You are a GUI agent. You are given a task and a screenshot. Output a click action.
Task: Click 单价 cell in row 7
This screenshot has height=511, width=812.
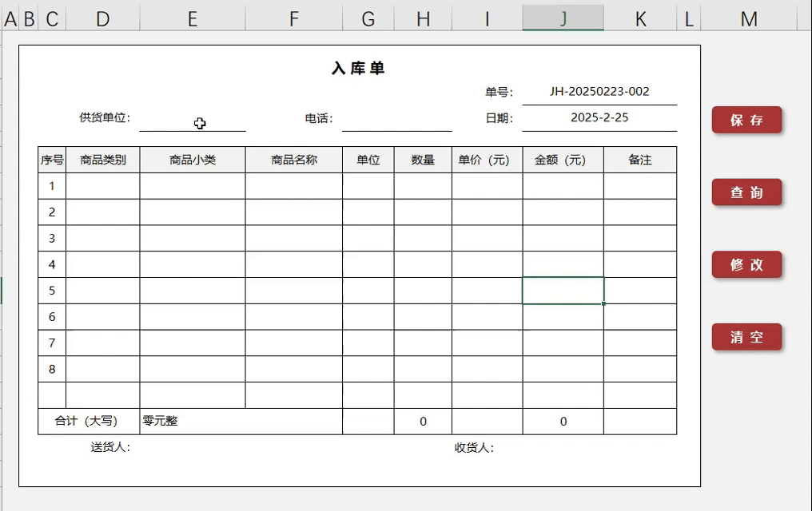[487, 343]
